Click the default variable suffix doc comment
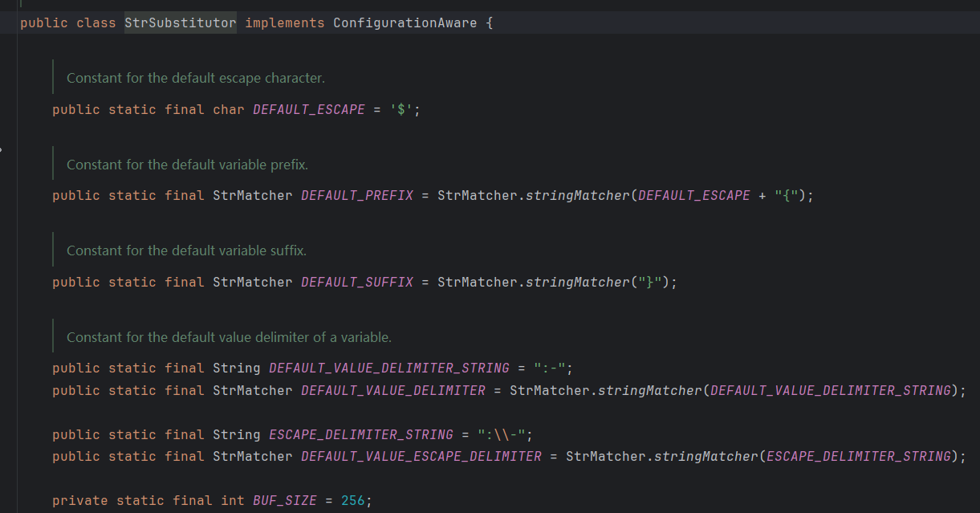 (x=186, y=251)
